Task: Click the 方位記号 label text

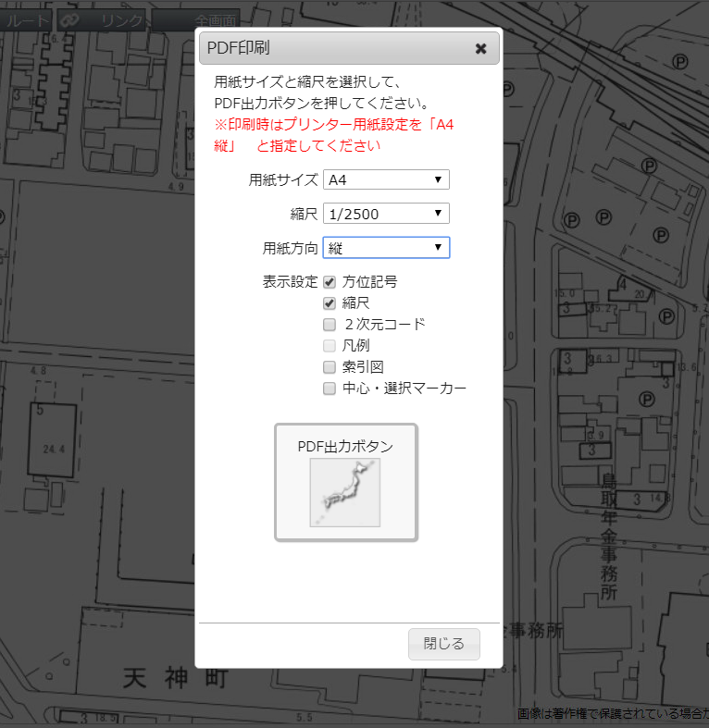Action: 370,282
